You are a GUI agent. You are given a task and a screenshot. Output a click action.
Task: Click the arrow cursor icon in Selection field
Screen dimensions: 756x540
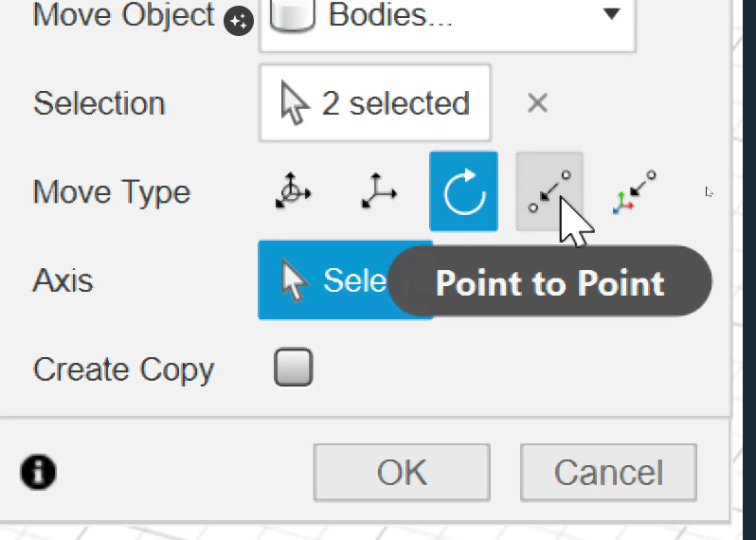tap(295, 103)
